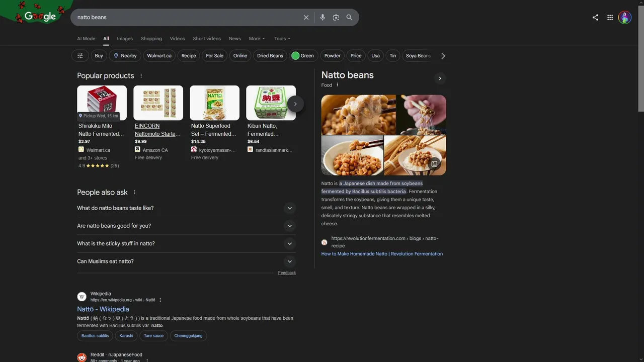Viewport: 644px width, 362px height.
Task: Click inside the 'natto beans' search field
Action: tap(186, 17)
